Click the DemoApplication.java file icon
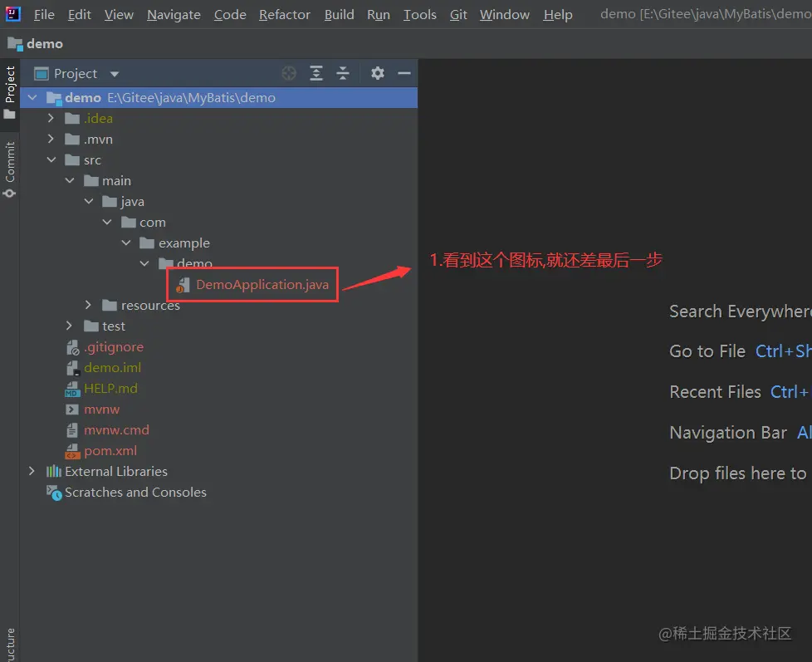 tap(183, 285)
